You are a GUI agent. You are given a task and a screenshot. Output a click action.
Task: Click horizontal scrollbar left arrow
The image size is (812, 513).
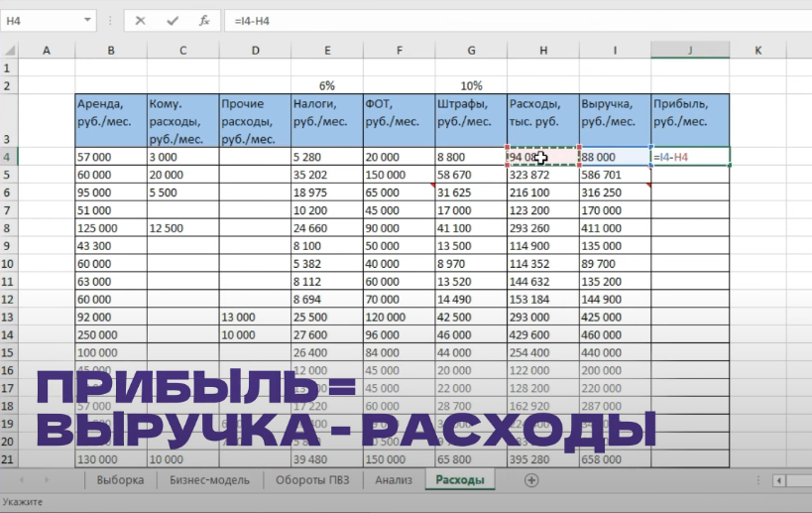779,481
